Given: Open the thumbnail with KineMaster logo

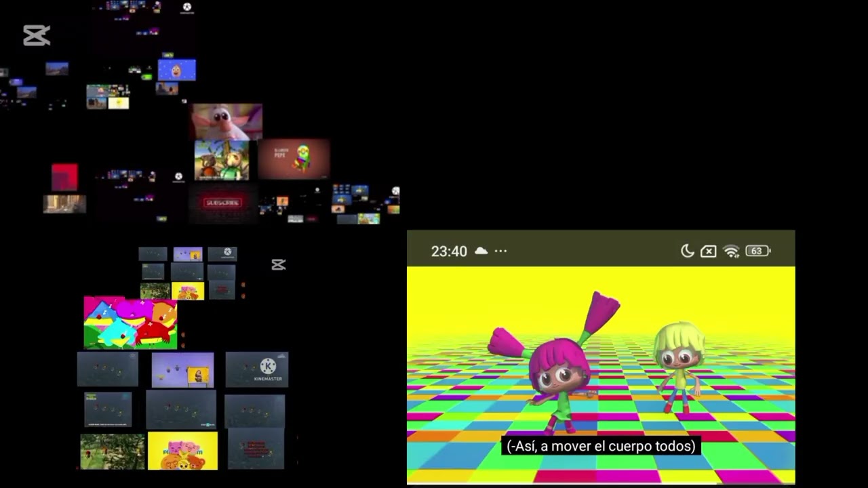Looking at the screenshot, I should pyautogui.click(x=256, y=369).
